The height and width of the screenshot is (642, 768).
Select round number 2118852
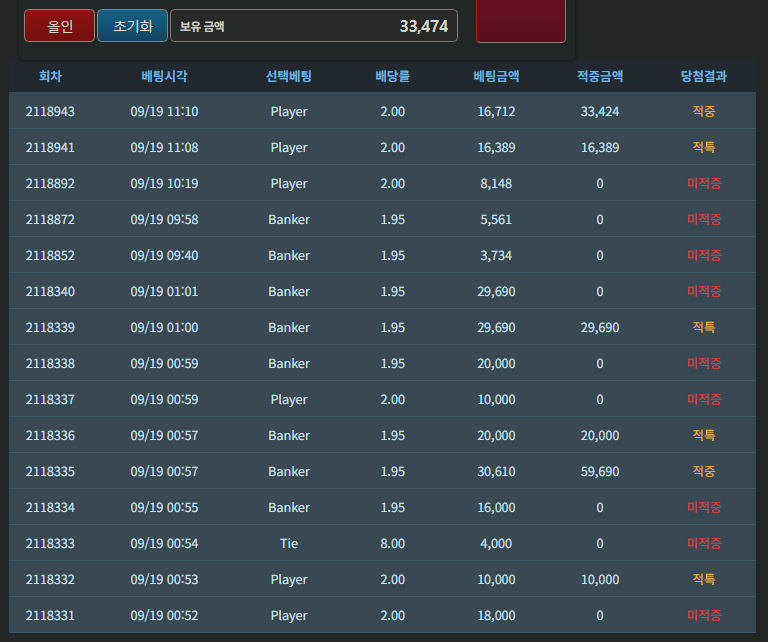tap(50, 255)
